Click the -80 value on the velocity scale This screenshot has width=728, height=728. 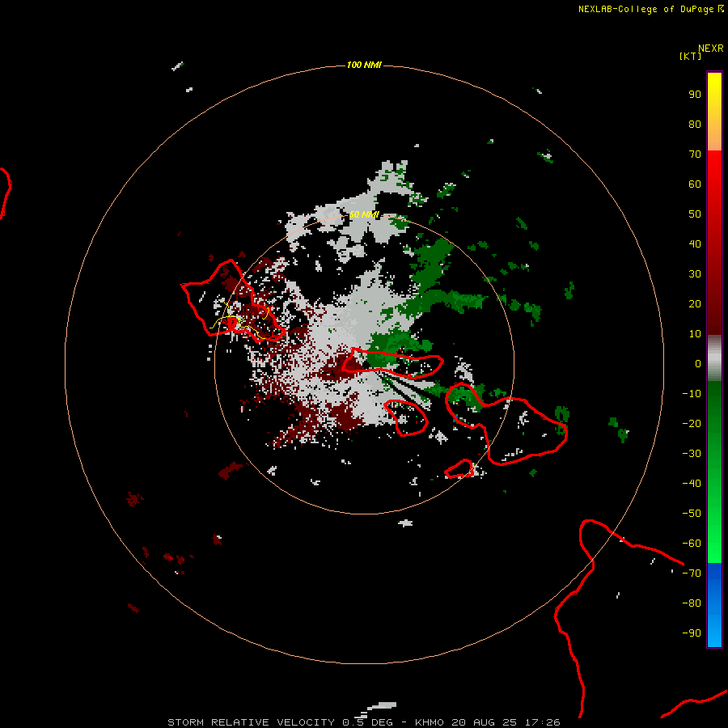(692, 603)
